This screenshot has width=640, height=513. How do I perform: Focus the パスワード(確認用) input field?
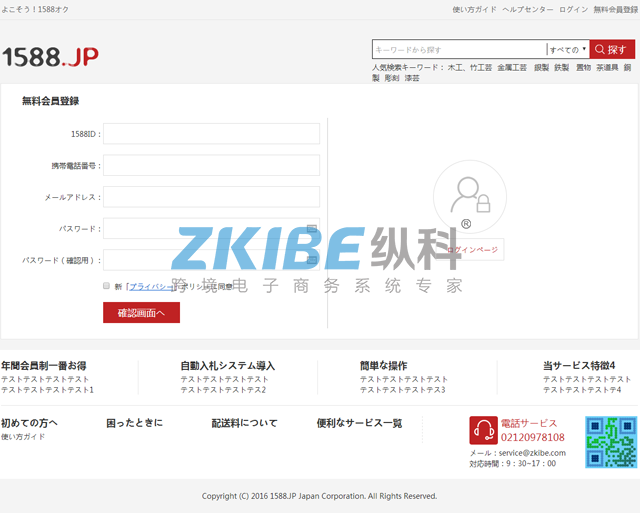[x=211, y=260]
